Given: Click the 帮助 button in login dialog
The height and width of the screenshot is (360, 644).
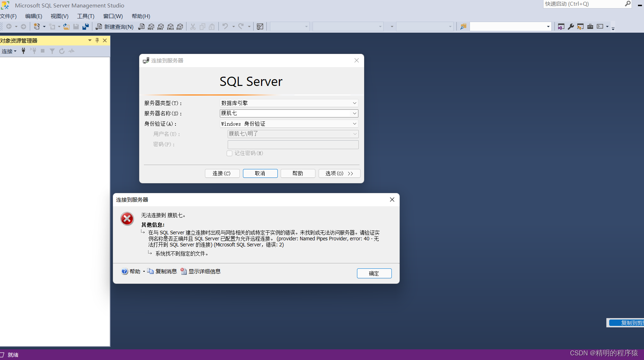Looking at the screenshot, I should pyautogui.click(x=298, y=173).
